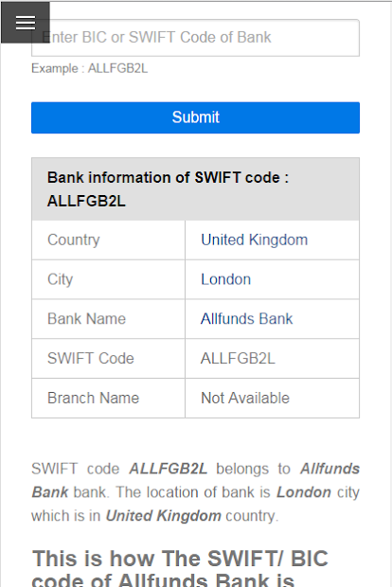Click bold italic Allfunds in the paragraph
Screen dimensions: 392x587
click(x=330, y=469)
